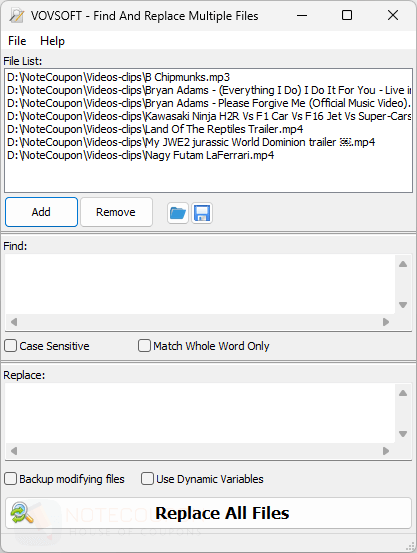Click Find box scroll down arrow
417x553 pixels.
click(x=403, y=305)
